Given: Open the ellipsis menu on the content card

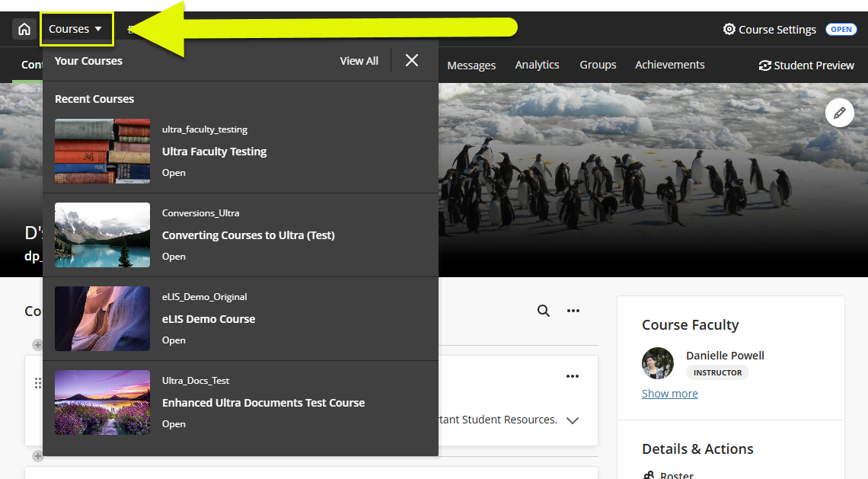Looking at the screenshot, I should click(x=573, y=376).
